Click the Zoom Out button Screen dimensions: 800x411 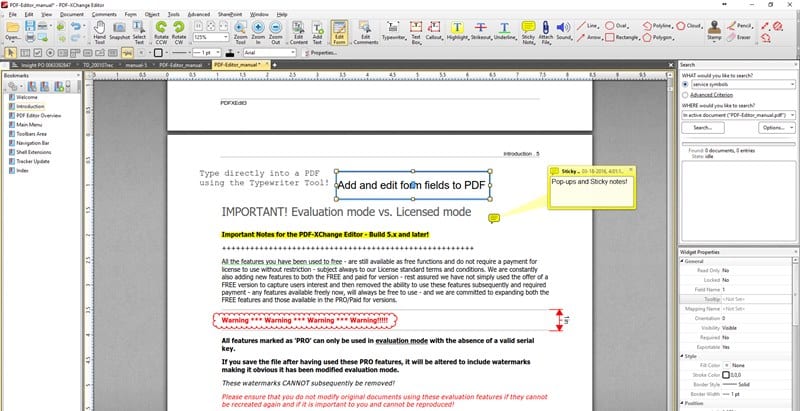click(x=276, y=32)
